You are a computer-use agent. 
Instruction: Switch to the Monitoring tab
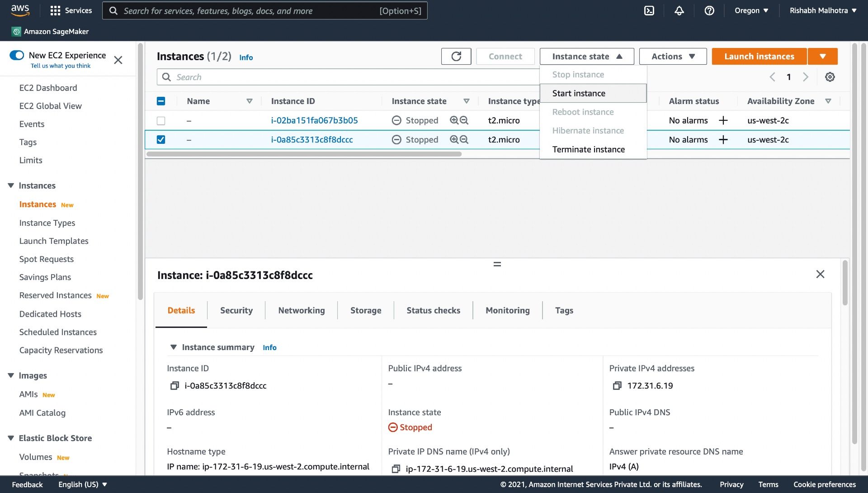pyautogui.click(x=508, y=310)
